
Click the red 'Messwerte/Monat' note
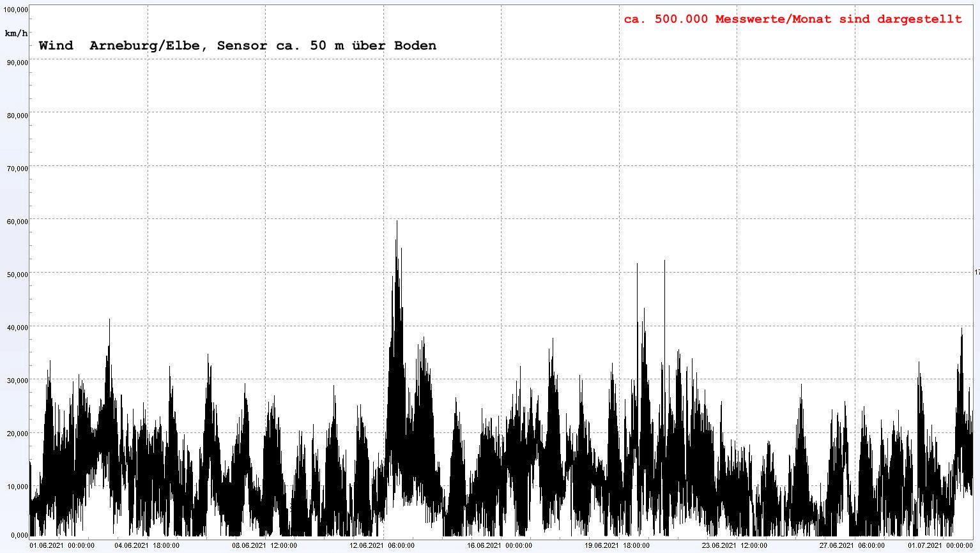click(792, 19)
